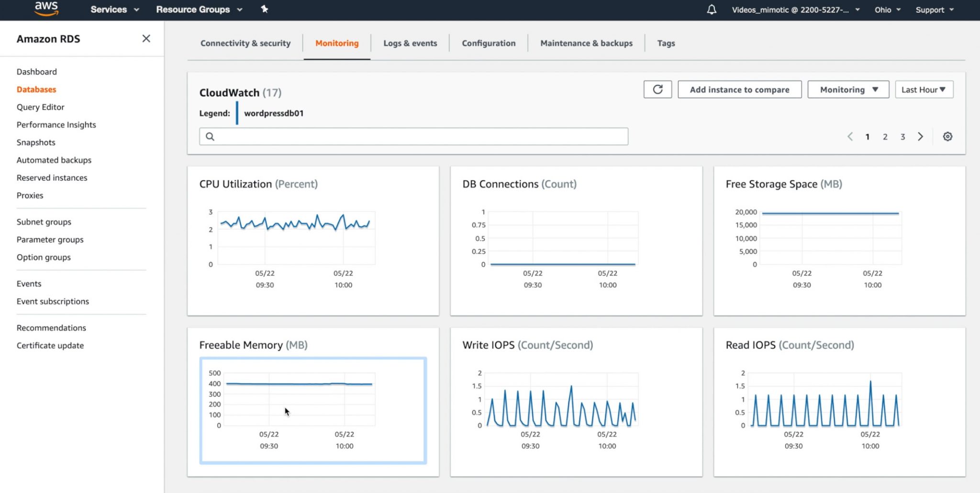980x493 pixels.
Task: Go to previous metrics page arrow
Action: (x=850, y=137)
